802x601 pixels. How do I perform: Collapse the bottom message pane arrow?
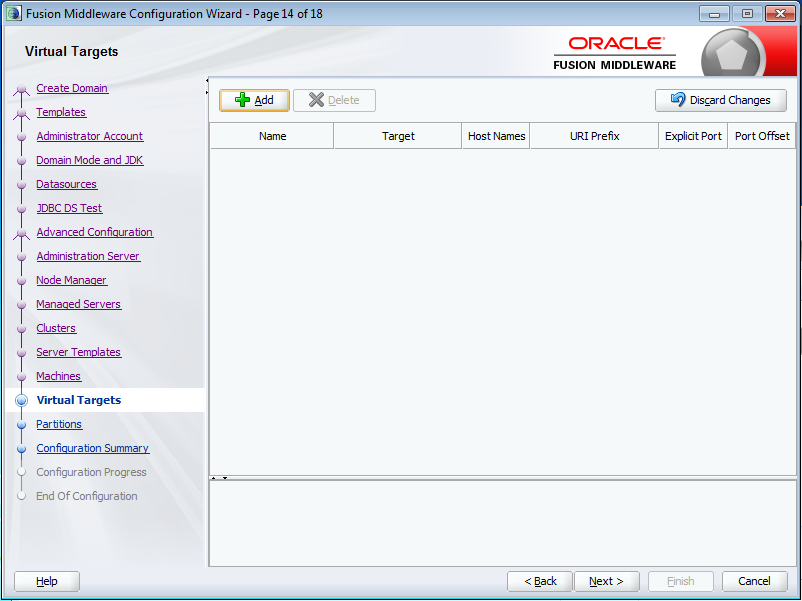coord(225,478)
